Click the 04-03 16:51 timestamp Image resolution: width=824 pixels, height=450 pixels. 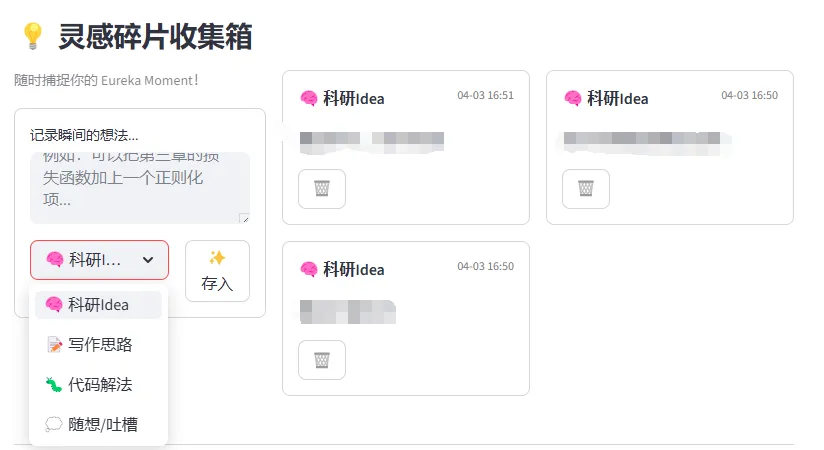coord(485,96)
